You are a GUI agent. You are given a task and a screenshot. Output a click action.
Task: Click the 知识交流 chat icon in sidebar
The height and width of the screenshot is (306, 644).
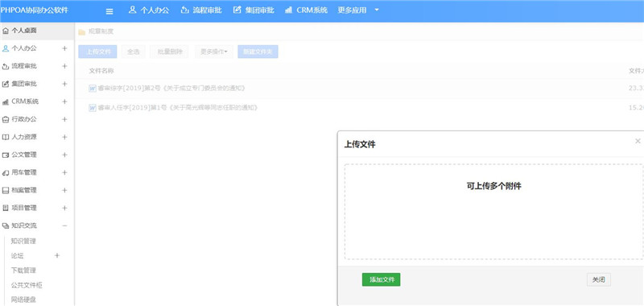6,226
